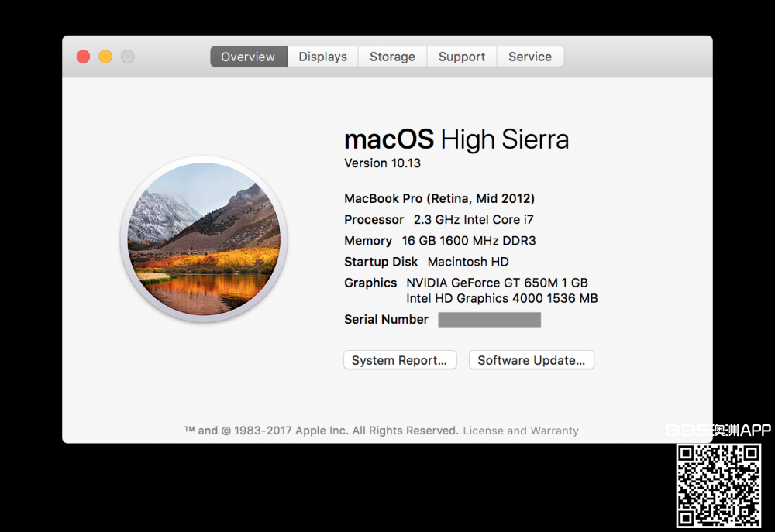Click the disabled gray zoom button
Screen dimensions: 775x532
128,57
